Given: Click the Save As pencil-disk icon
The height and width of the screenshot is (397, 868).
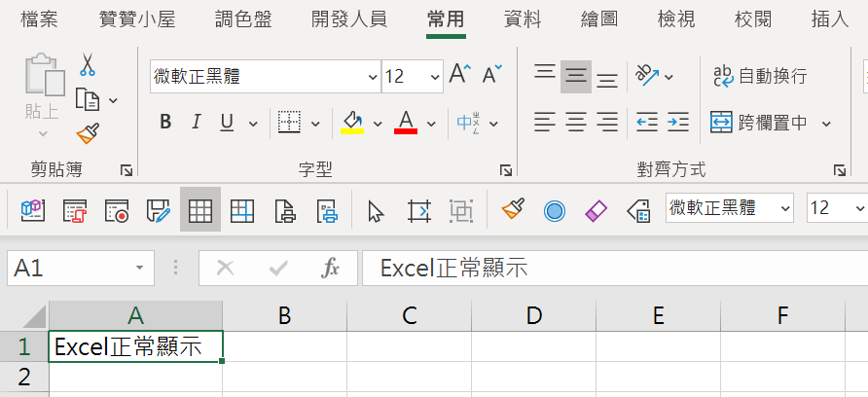Looking at the screenshot, I should (159, 210).
